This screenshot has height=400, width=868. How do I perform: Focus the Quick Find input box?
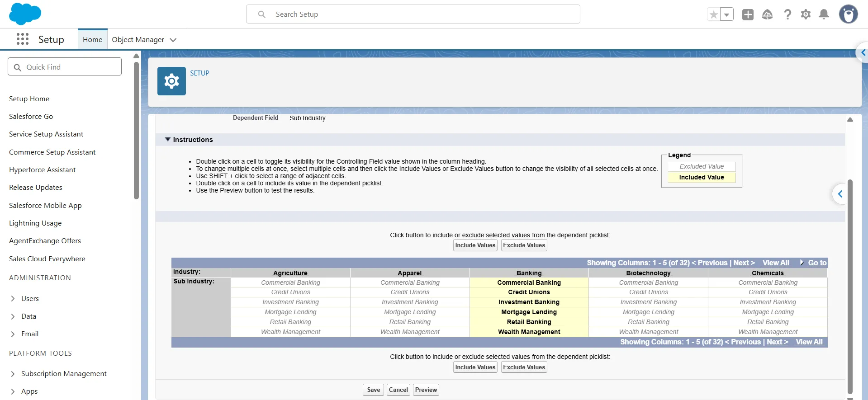point(65,66)
